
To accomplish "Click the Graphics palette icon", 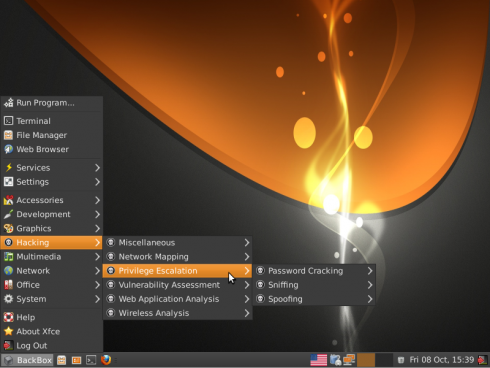I will pos(9,228).
